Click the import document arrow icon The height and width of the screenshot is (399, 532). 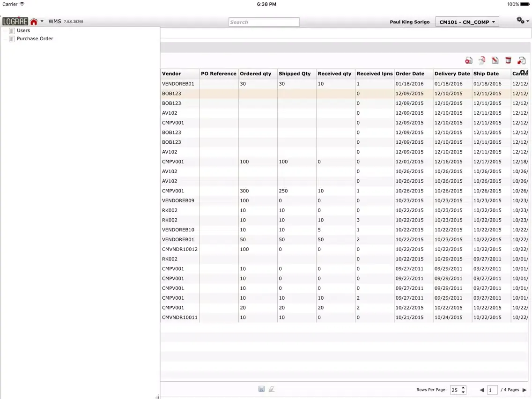click(521, 60)
